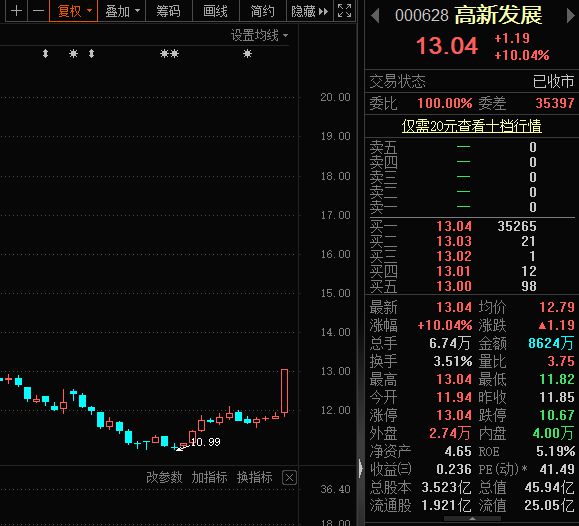Click 卖一 row in order book
The height and width of the screenshot is (526, 579).
[x=472, y=207]
